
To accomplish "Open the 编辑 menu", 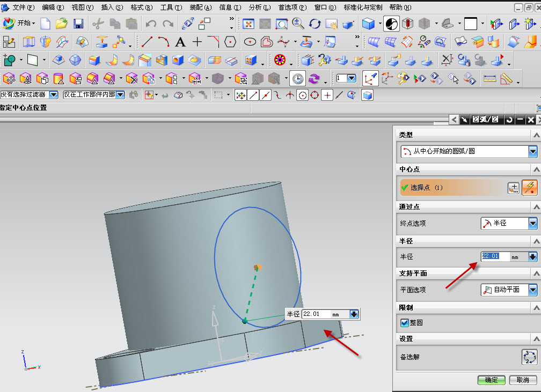I will coord(53,8).
